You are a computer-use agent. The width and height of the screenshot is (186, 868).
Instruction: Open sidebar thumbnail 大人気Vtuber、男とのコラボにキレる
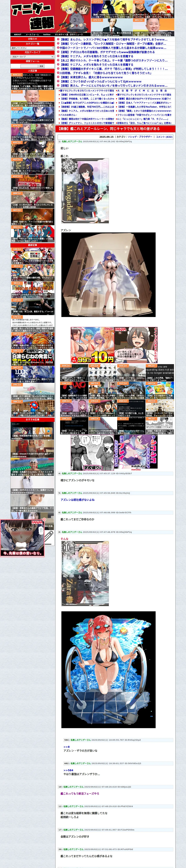pyautogui.click(x=32, y=200)
